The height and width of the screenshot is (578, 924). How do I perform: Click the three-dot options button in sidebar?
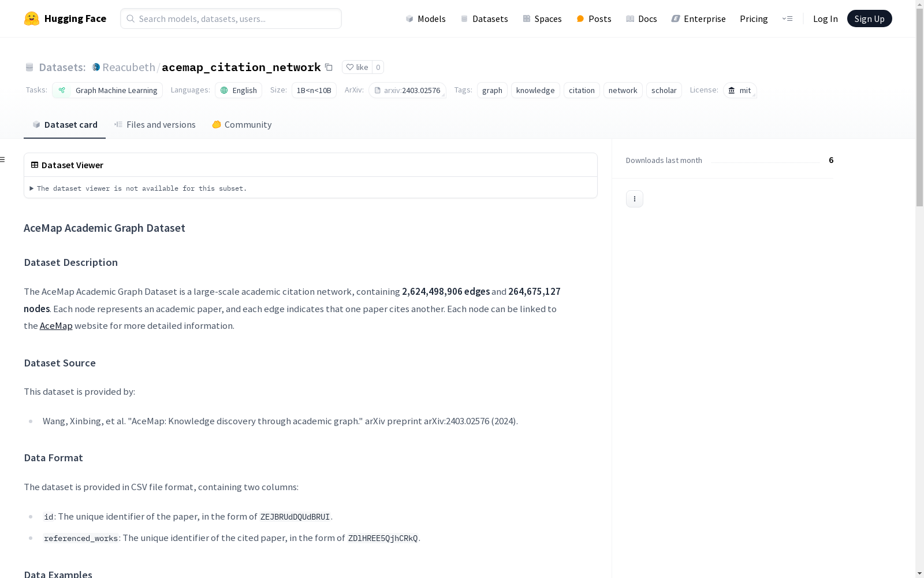coord(635,199)
